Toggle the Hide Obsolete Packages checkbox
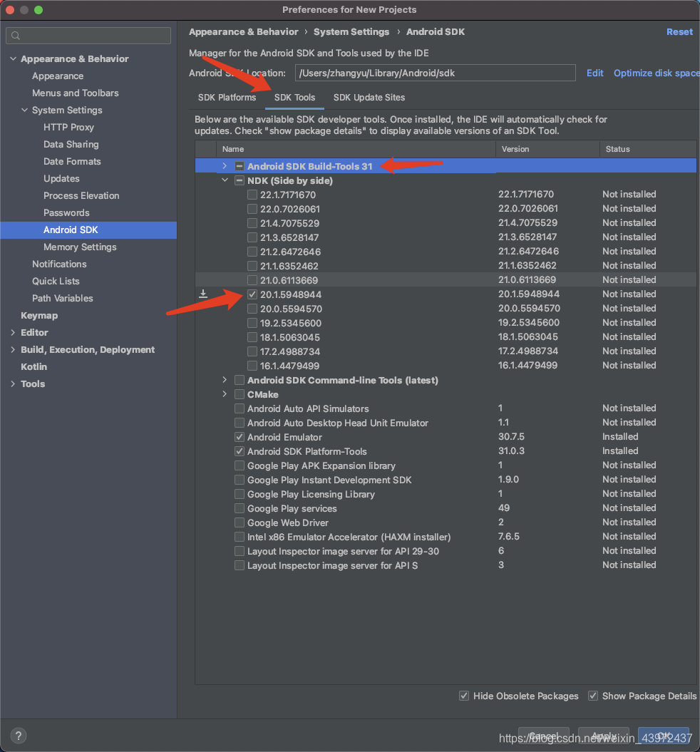This screenshot has width=700, height=752. point(463,696)
